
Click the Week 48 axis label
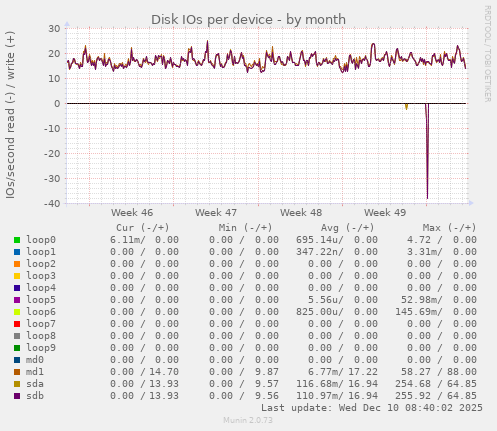click(301, 213)
